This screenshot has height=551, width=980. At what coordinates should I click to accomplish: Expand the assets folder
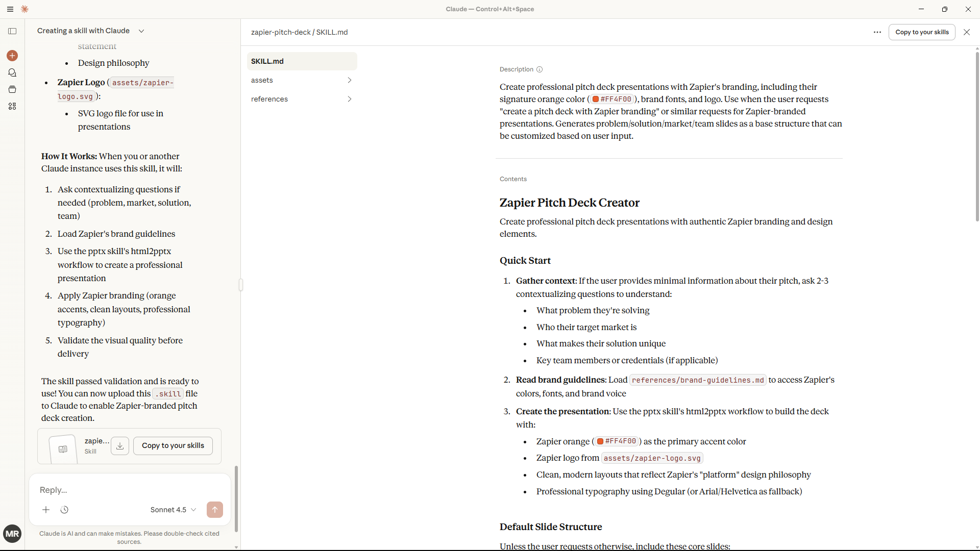pyautogui.click(x=301, y=80)
